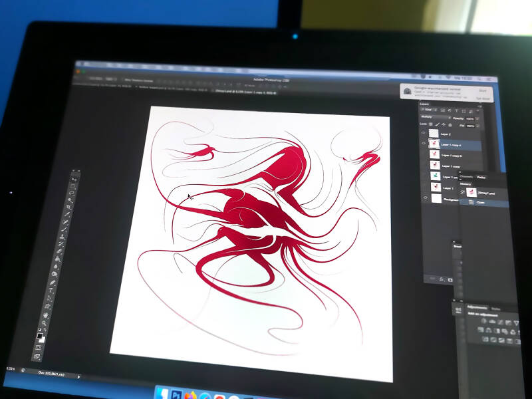Add a layer style with fx button

[x=442, y=280]
